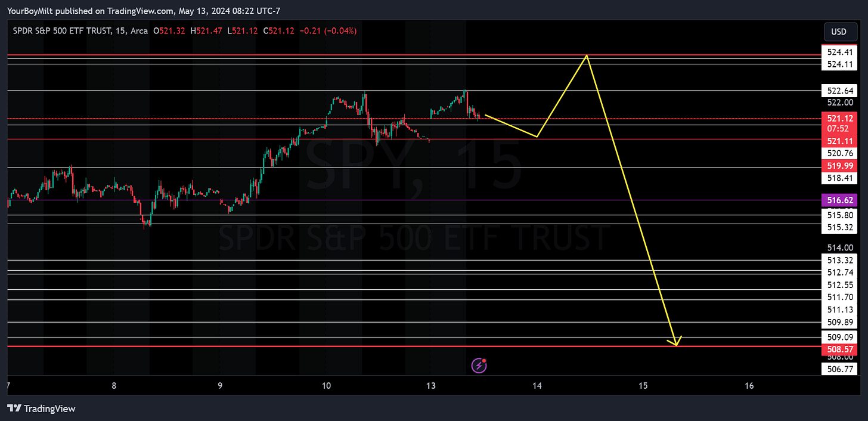Click the 524.11 price label
The width and height of the screenshot is (868, 421).
(839, 64)
